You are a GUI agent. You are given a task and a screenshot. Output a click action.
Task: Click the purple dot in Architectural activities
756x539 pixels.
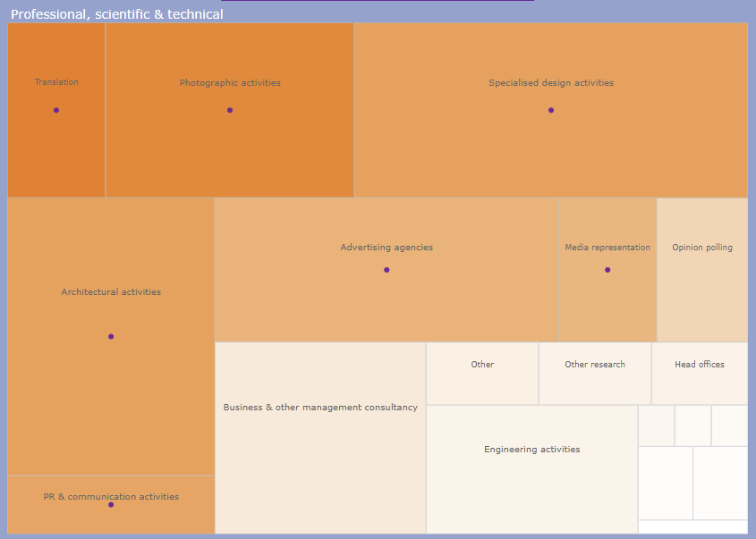(111, 336)
